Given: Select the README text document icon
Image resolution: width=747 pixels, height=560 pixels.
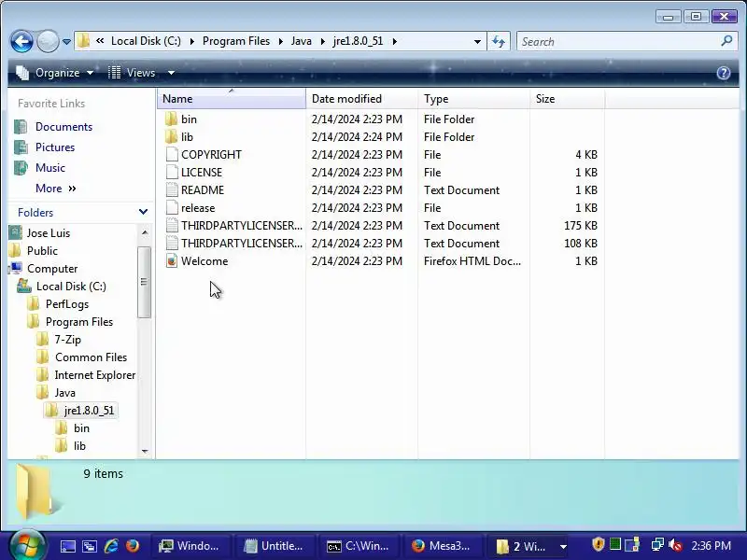Looking at the screenshot, I should pyautogui.click(x=172, y=190).
